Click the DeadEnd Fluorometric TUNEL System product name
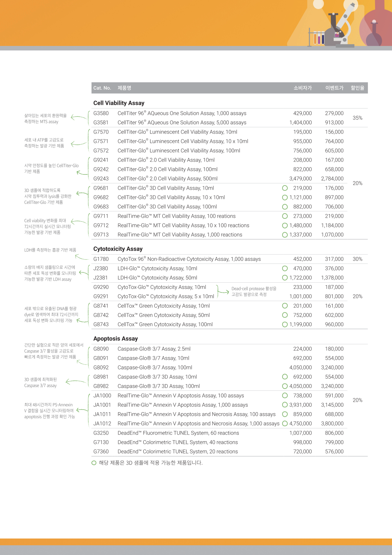Screen dimensions: 392x555 point(178,433)
